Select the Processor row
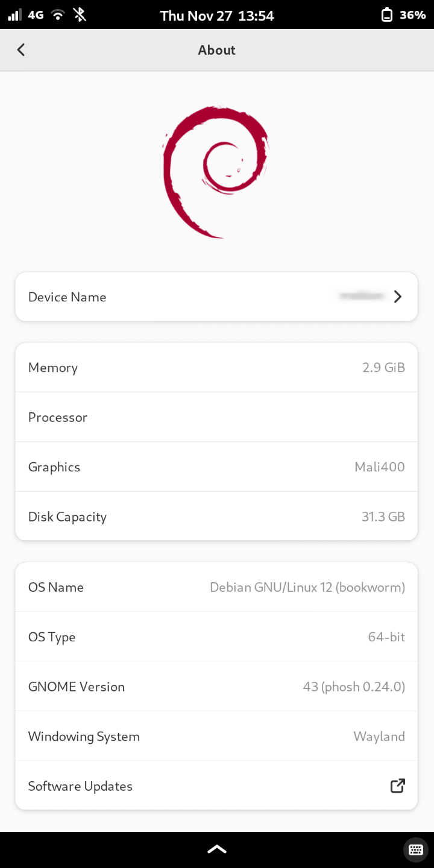The image size is (434, 868). 216,417
